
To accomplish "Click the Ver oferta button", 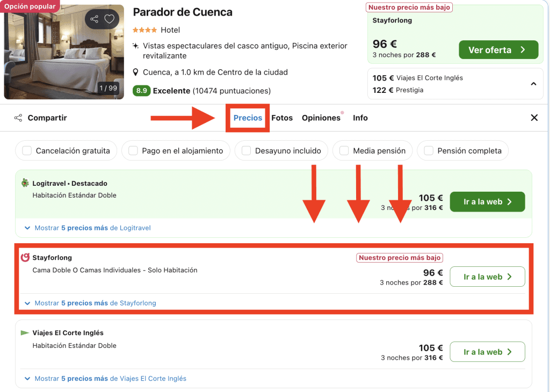I will (x=498, y=50).
